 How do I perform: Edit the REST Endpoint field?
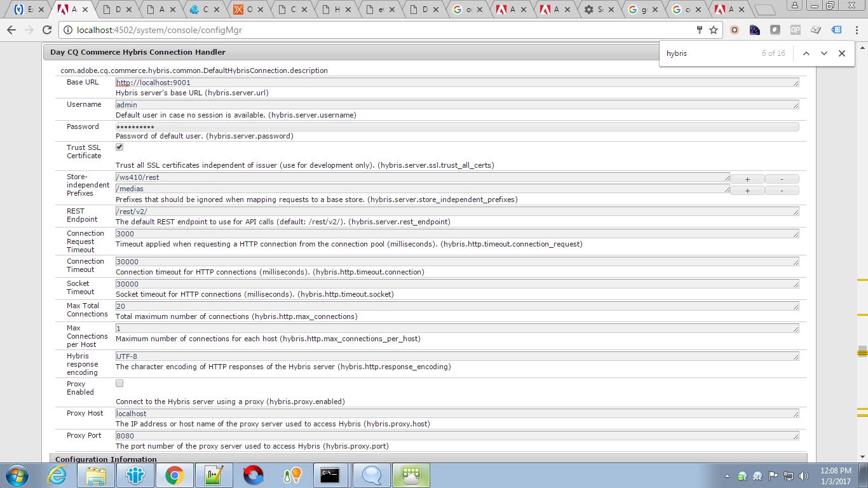coord(457,212)
